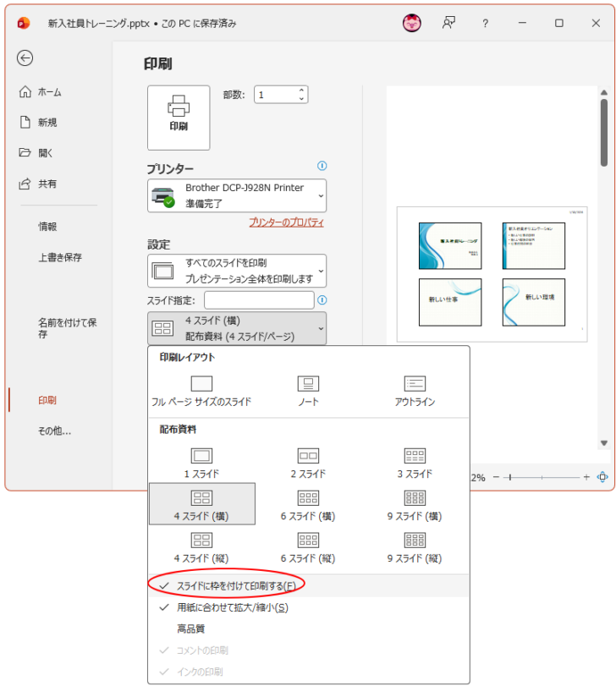Choose 9 スライド (縦) handout layout

[415, 548]
